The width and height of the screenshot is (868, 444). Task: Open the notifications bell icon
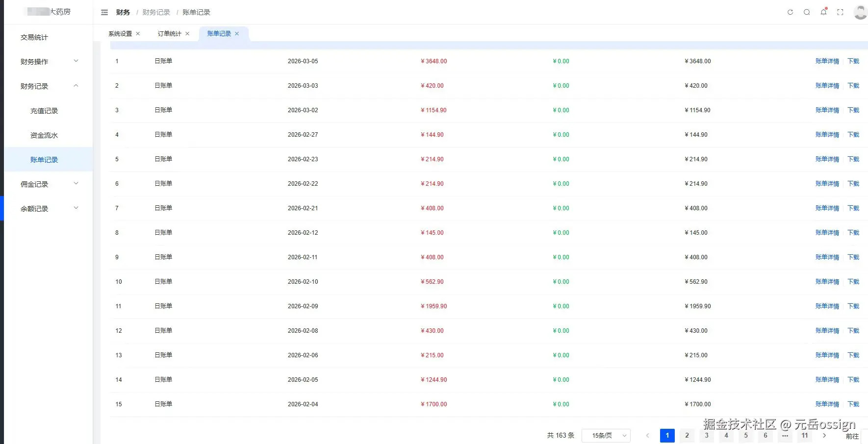coord(823,12)
